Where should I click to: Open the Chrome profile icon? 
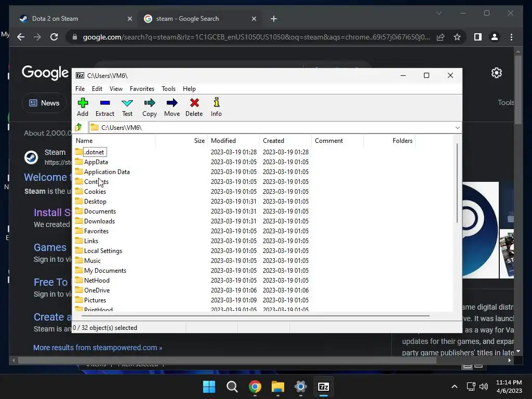[495, 37]
